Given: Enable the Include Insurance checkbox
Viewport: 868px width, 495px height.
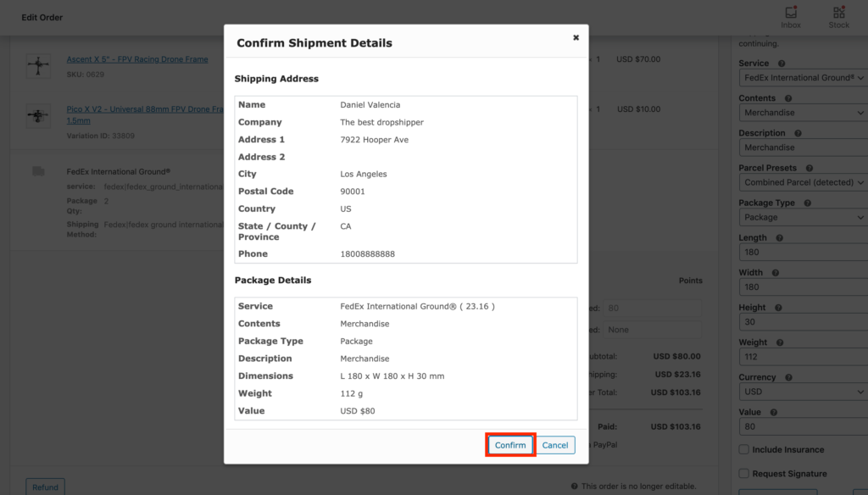Looking at the screenshot, I should pyautogui.click(x=743, y=450).
